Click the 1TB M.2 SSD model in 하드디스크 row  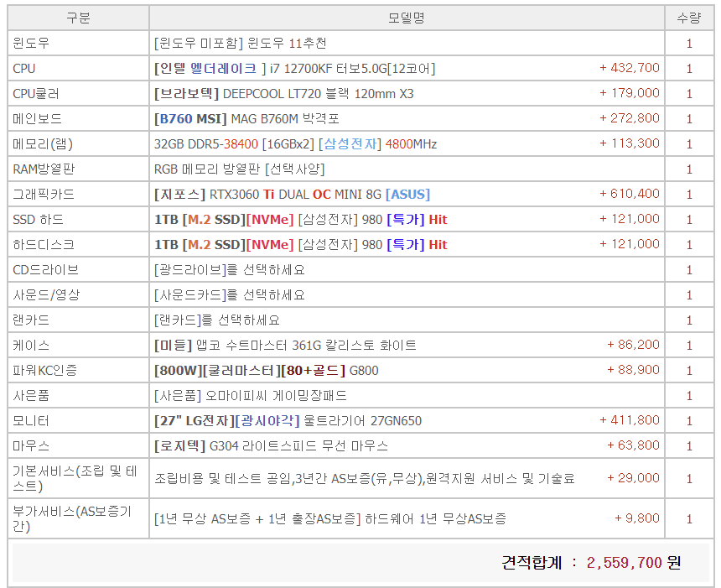click(300, 245)
